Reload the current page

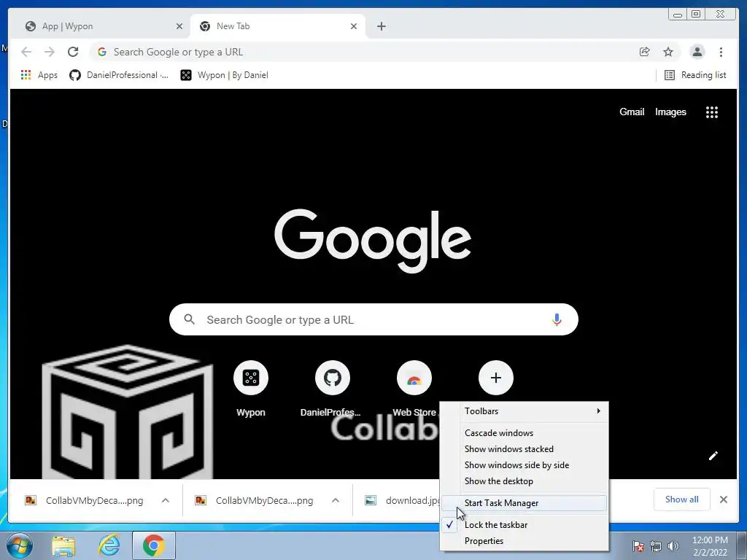pos(73,52)
